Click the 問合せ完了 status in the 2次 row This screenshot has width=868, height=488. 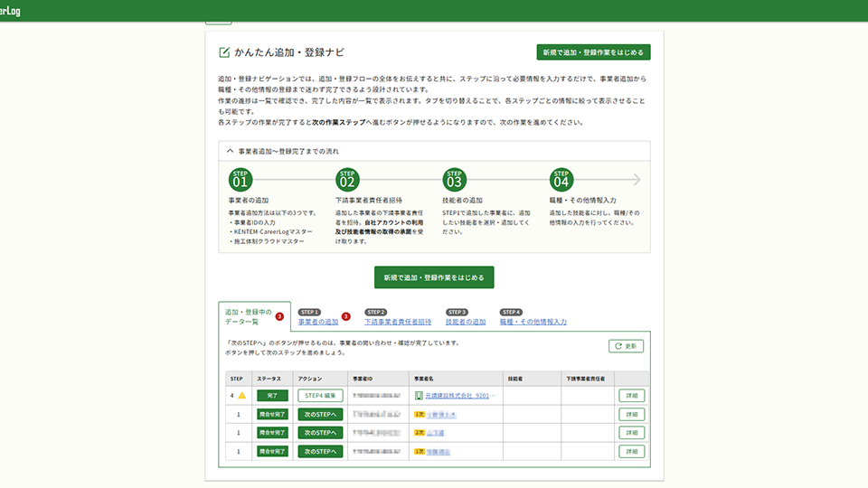coord(272,433)
